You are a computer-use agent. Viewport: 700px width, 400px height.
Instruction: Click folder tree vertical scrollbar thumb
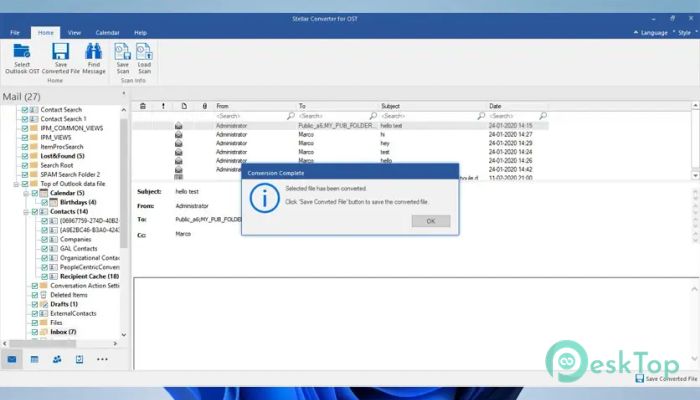(x=124, y=183)
